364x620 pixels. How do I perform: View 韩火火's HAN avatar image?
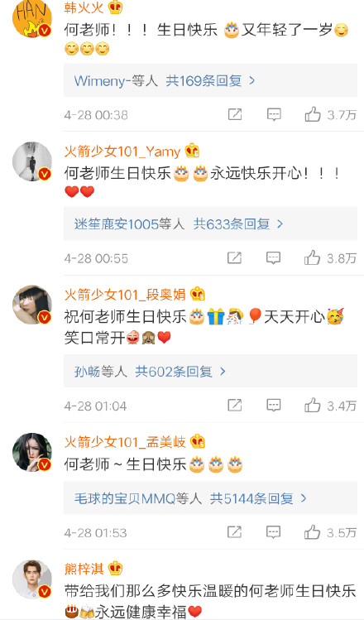pos(32,17)
